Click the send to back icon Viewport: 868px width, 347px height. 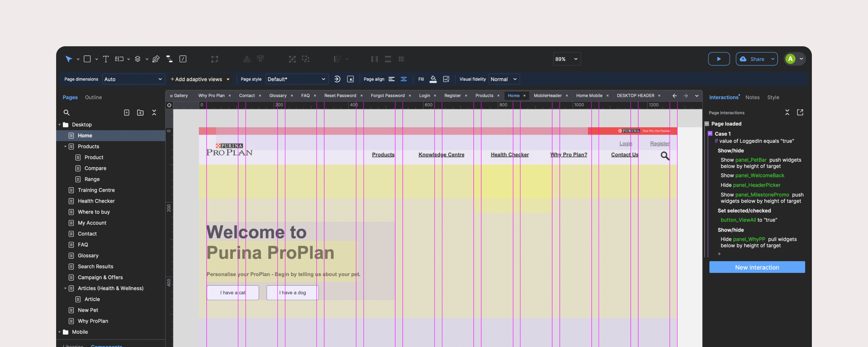pos(260,59)
